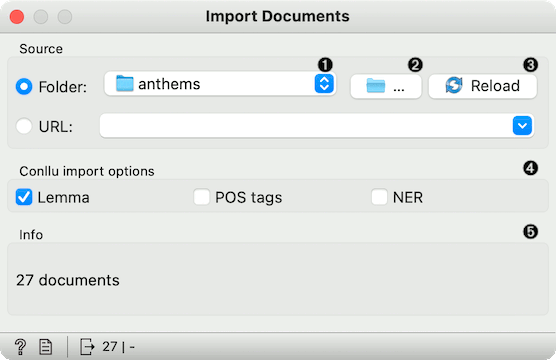The width and height of the screenshot is (556, 360).
Task: Open the report document icon
Action: (x=45, y=347)
